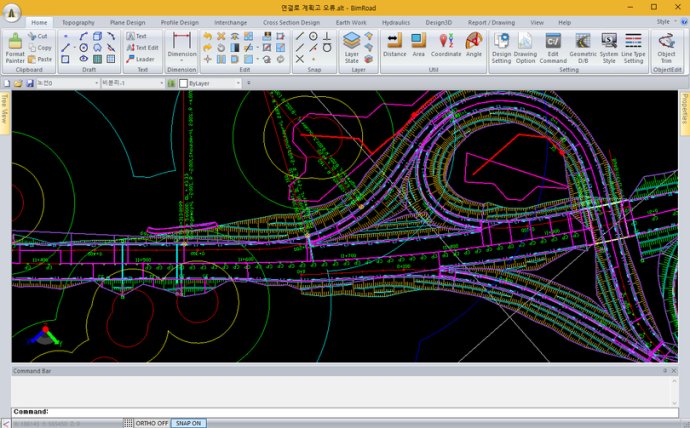
Task: Switch to the Hydraulics tab
Action: point(396,22)
